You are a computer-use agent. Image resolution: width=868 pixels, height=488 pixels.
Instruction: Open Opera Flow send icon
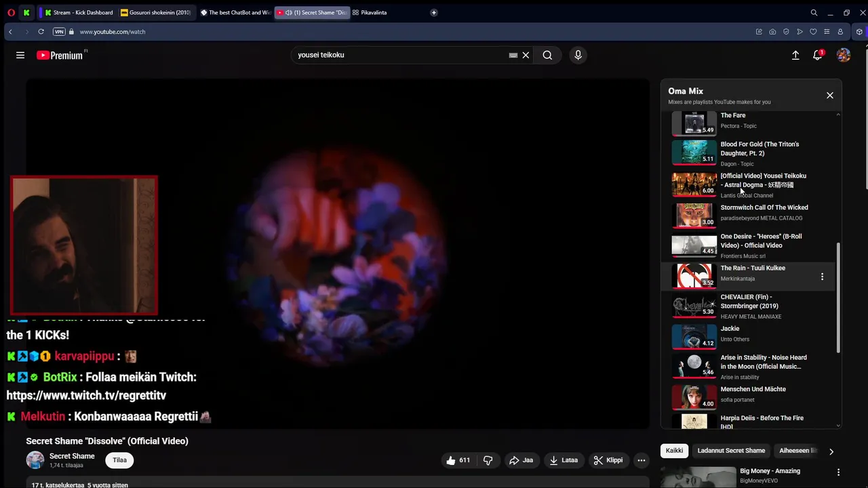[800, 32]
